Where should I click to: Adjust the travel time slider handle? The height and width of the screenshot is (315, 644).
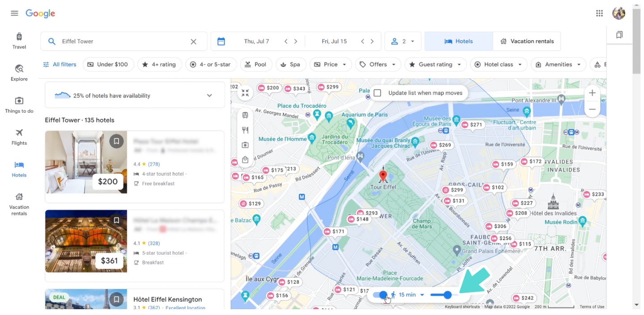pos(447,294)
